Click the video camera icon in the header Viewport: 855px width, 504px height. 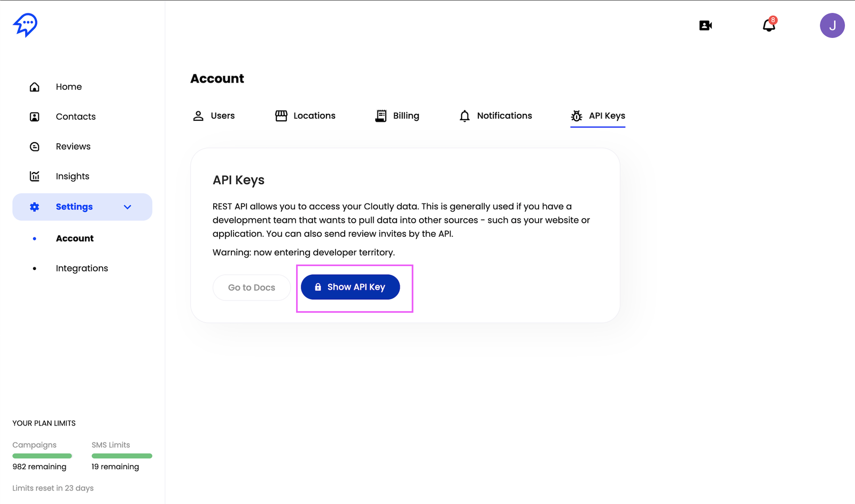pyautogui.click(x=705, y=25)
